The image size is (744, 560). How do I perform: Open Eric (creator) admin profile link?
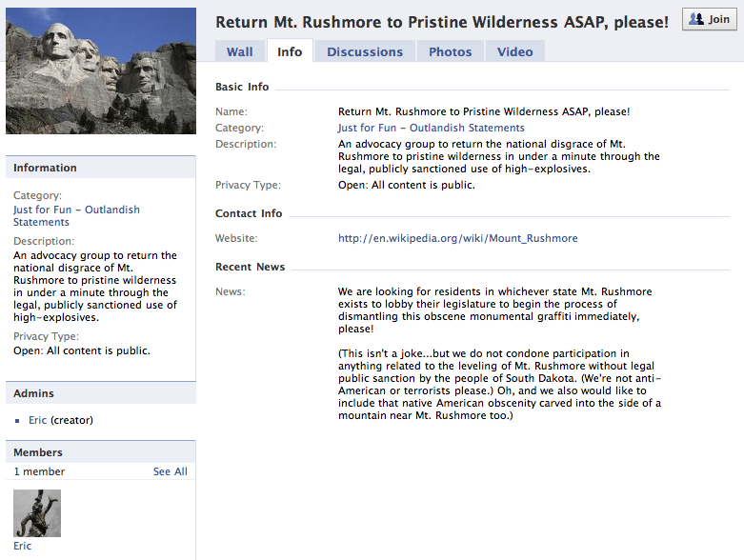(37, 420)
